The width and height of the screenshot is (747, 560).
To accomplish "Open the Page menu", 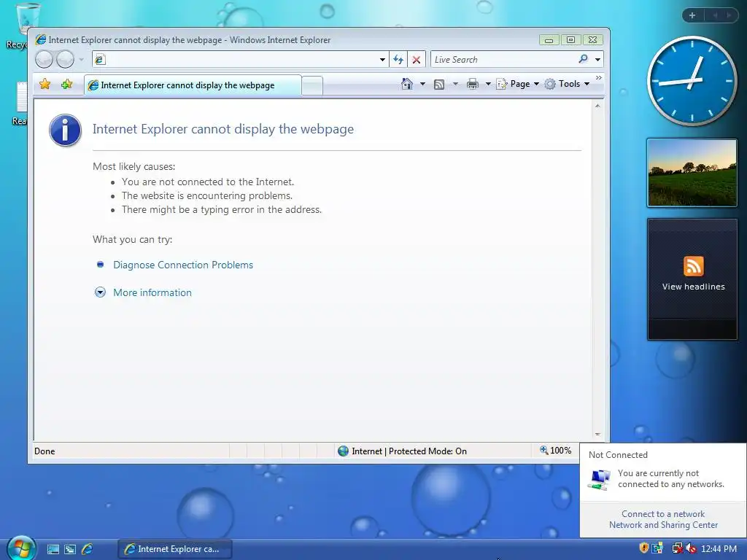I will coord(518,84).
